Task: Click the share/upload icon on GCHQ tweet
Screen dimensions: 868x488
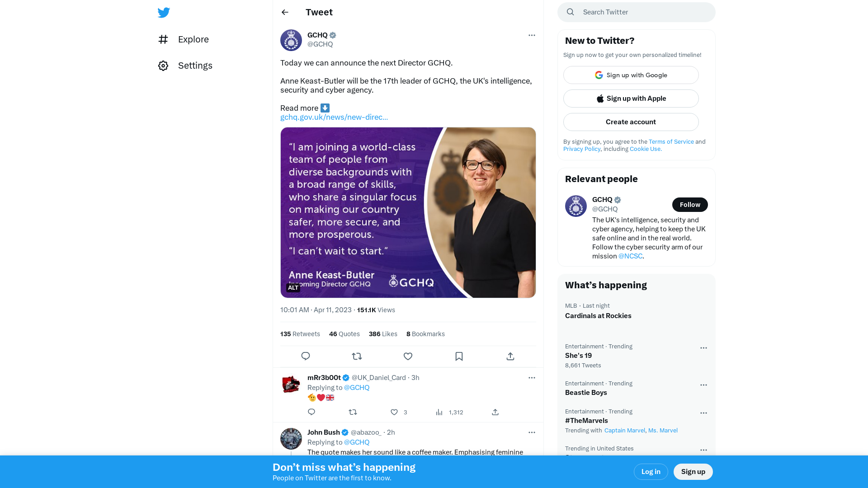Action: [510, 357]
